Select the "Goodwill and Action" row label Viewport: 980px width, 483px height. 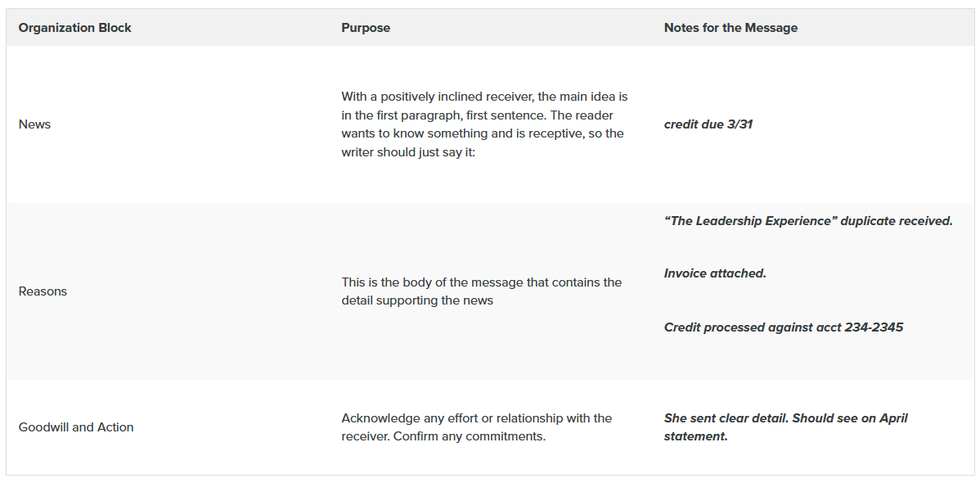tap(76, 427)
